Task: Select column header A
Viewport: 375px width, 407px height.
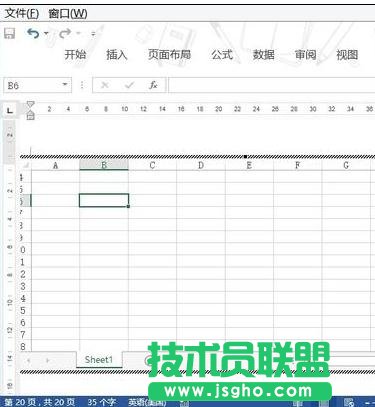Action: [x=55, y=165]
